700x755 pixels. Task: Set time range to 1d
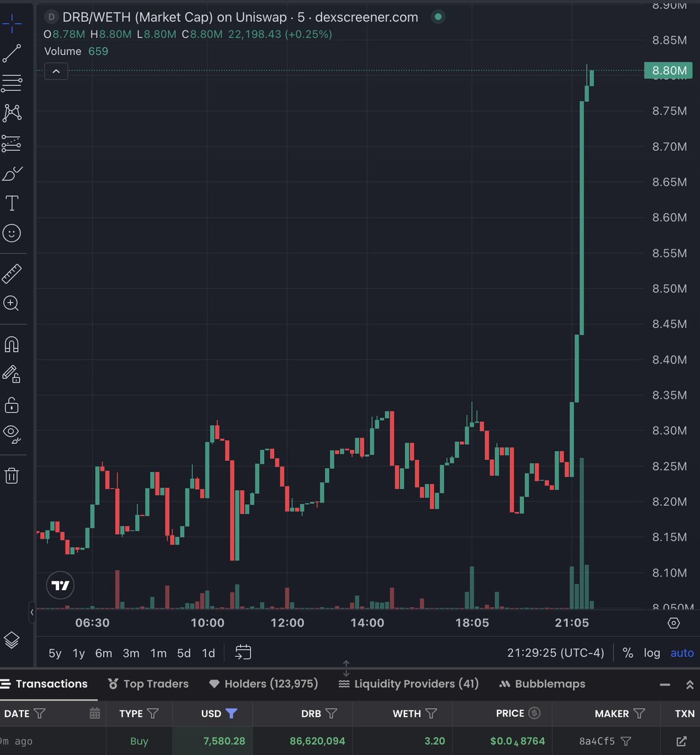click(208, 653)
